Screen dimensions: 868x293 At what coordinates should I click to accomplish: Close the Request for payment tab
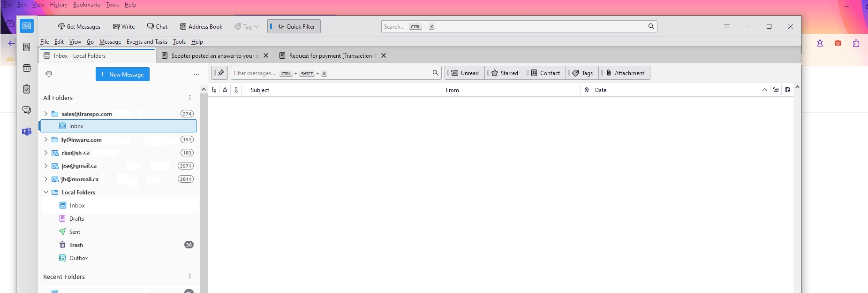[x=384, y=55]
